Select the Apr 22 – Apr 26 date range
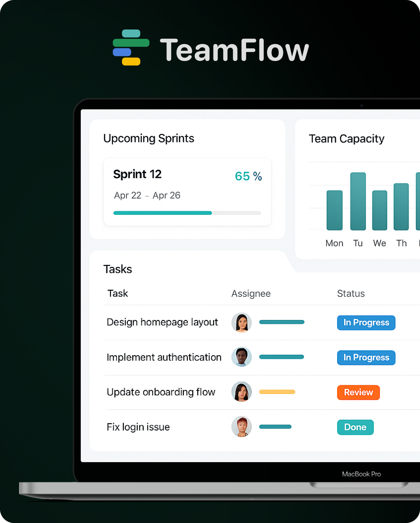Screen dimensions: 420x523 pyautogui.click(x=147, y=195)
